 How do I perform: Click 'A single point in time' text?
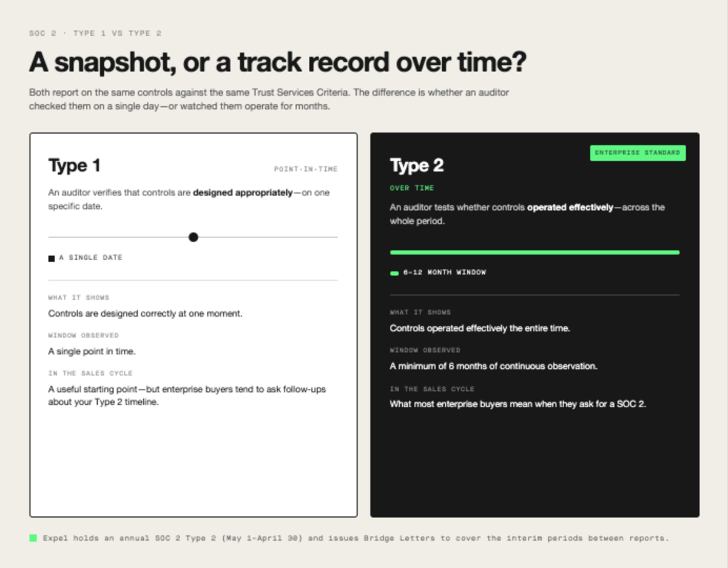tap(92, 351)
